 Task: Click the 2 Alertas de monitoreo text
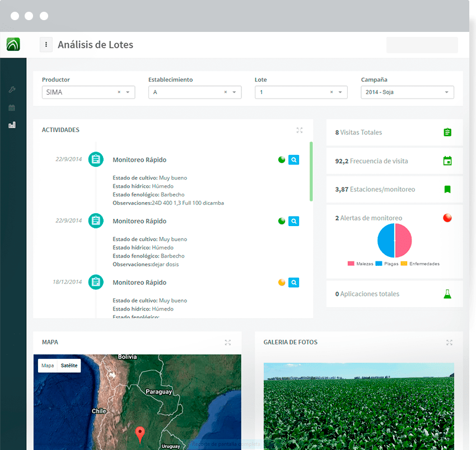(368, 218)
